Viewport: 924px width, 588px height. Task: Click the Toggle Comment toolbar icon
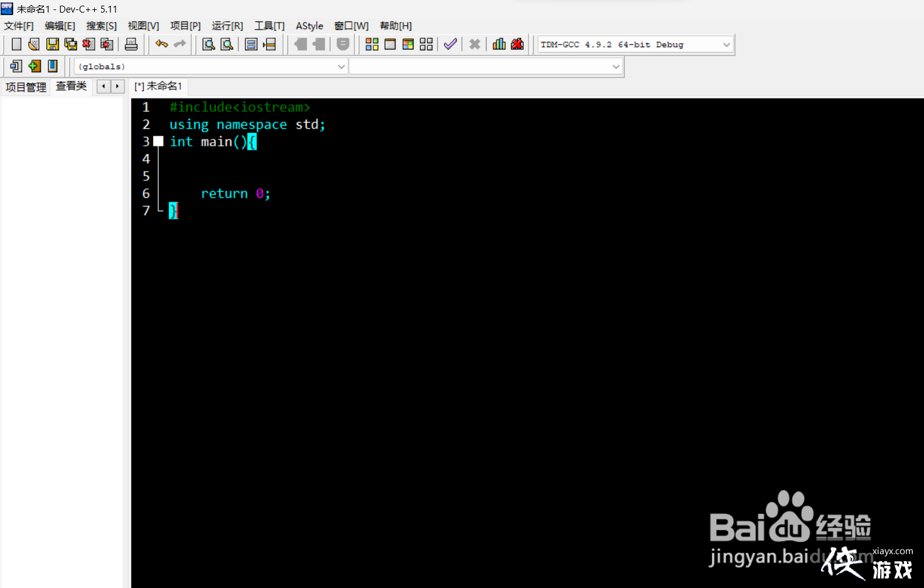(343, 44)
